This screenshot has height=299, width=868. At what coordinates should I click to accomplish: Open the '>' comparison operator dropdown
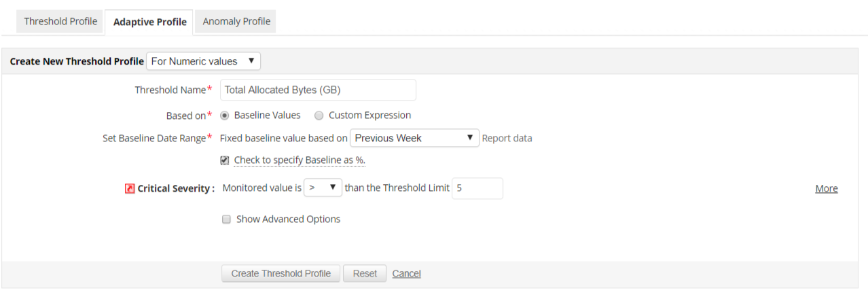tap(323, 188)
